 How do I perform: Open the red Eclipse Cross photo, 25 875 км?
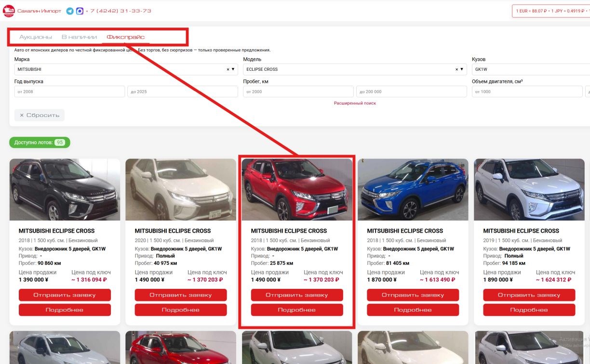click(297, 190)
